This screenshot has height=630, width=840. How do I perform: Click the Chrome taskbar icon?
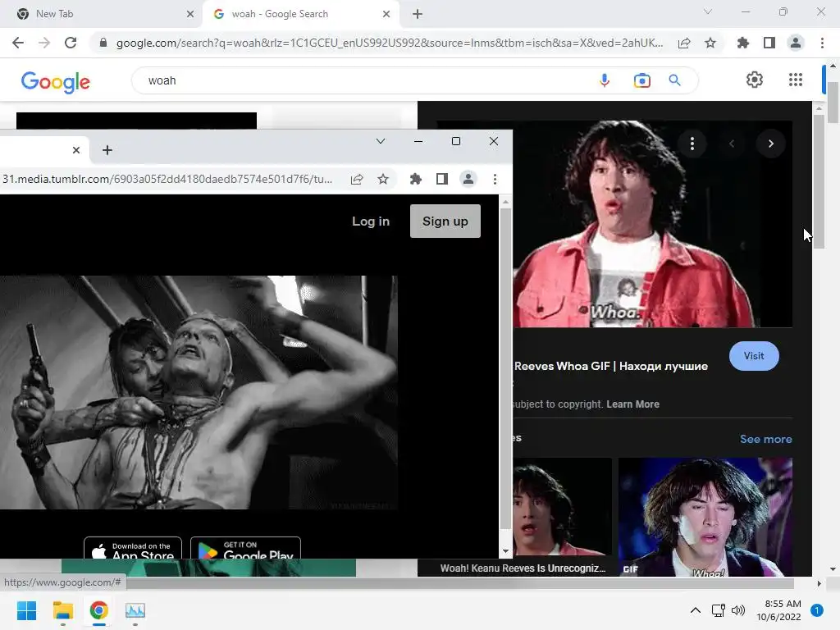click(99, 610)
